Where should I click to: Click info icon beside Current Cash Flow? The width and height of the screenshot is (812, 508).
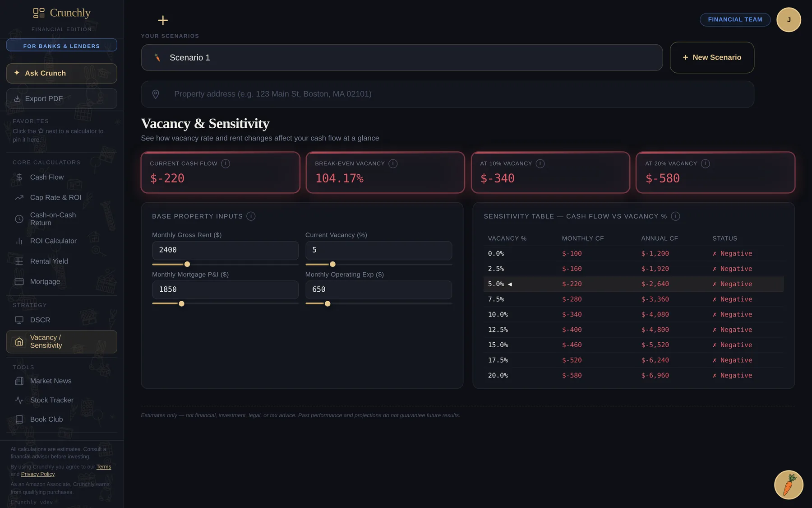coord(226,163)
